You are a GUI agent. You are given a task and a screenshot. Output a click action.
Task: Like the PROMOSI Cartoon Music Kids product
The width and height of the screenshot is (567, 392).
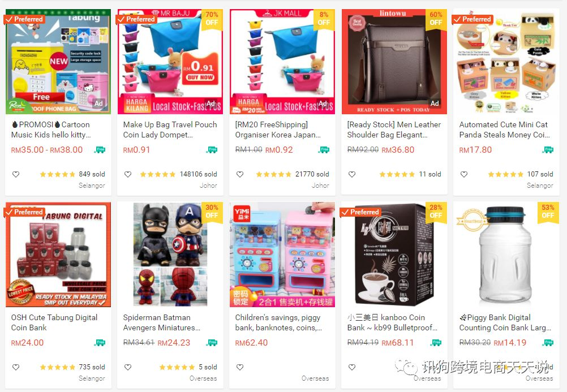pyautogui.click(x=16, y=174)
